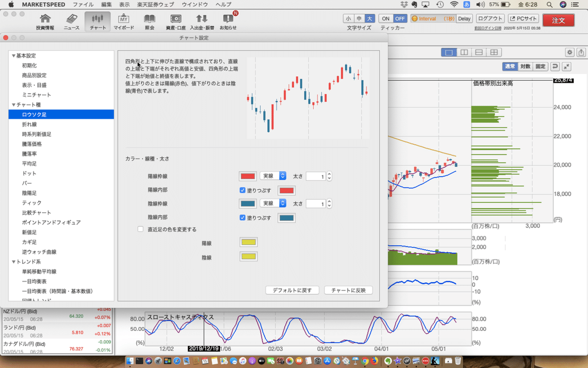The width and height of the screenshot is (588, 368).
Task: Uncheck 塗りつぶす for 陽線内部
Action: tap(242, 190)
